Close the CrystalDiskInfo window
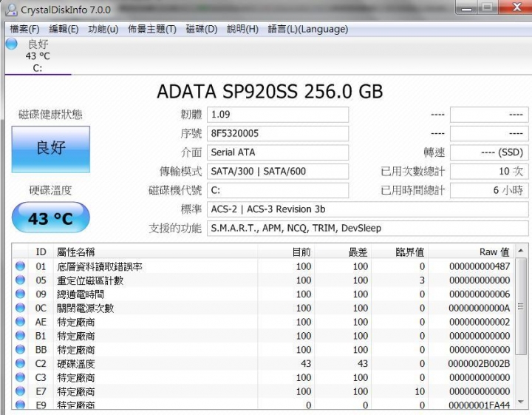Screen dimensions: 532x415 [x=516, y=7]
